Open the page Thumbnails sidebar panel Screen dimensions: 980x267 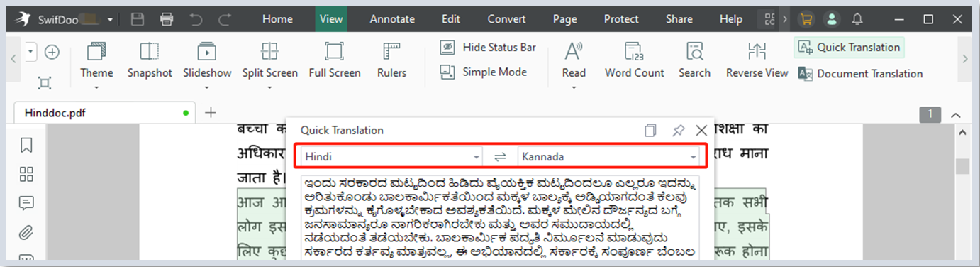click(x=27, y=175)
